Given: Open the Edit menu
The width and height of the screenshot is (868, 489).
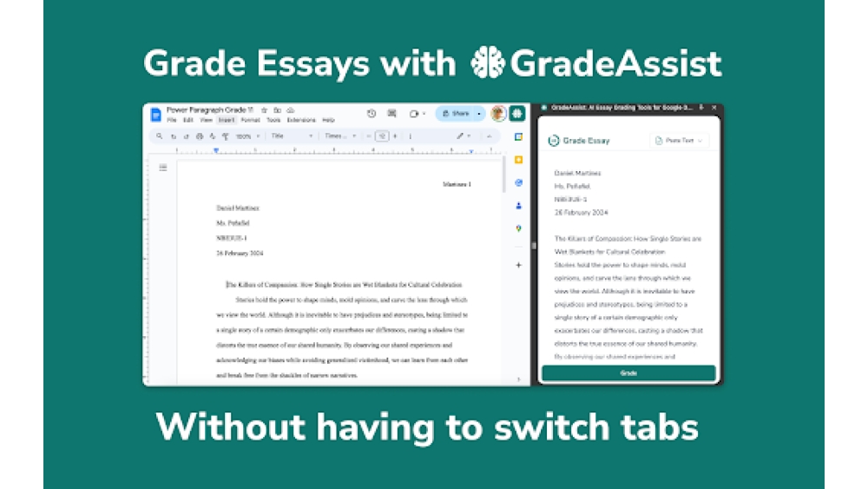Looking at the screenshot, I should coord(188,120).
